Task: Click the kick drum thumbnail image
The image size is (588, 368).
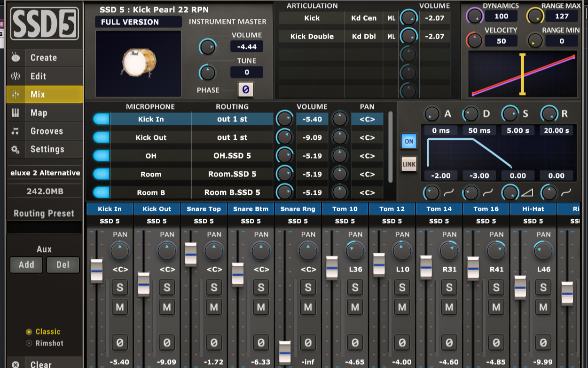Action: click(139, 64)
